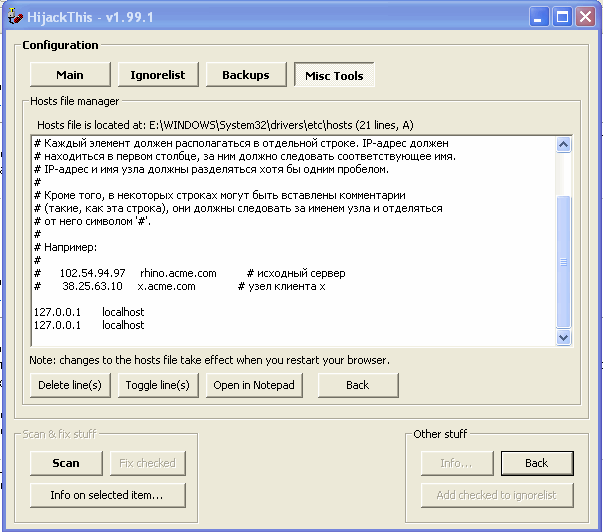Select the '# Например:' line
This screenshot has height=532, width=603.
tap(294, 247)
